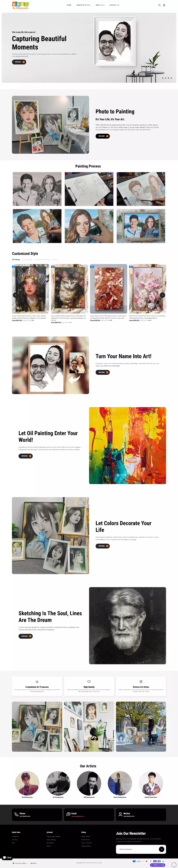Switch to the Oil Painting tab
178x868 pixels.
coord(16,259)
